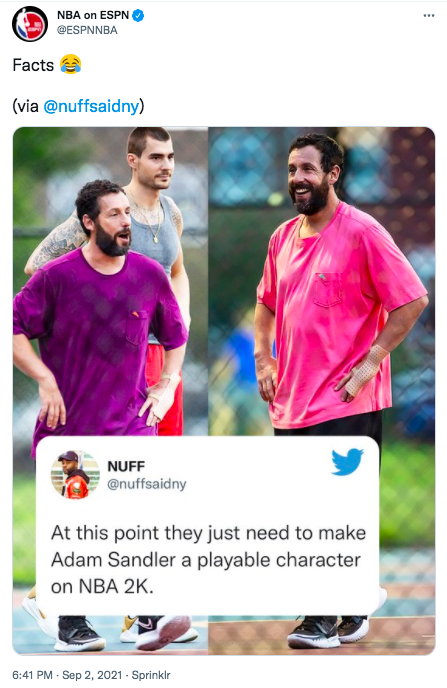The width and height of the screenshot is (447, 688).
Task: Click the NUFF name in embedded tweet
Action: click(126, 466)
